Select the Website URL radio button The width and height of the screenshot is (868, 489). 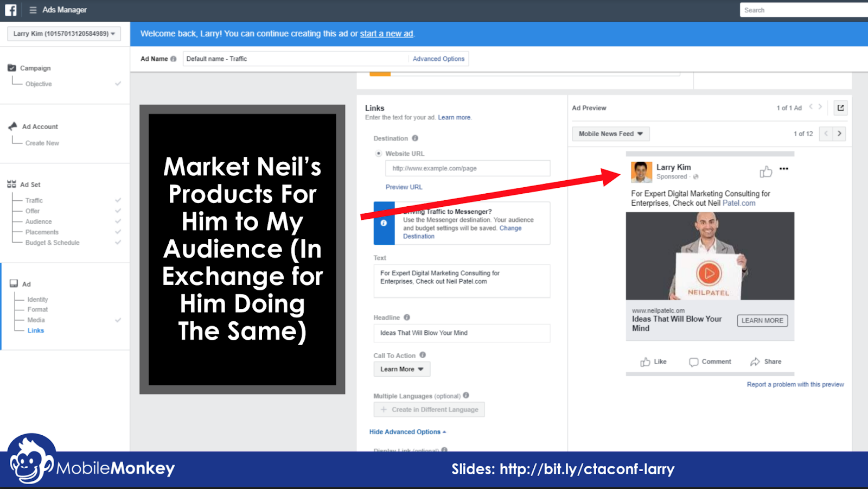[x=379, y=154]
